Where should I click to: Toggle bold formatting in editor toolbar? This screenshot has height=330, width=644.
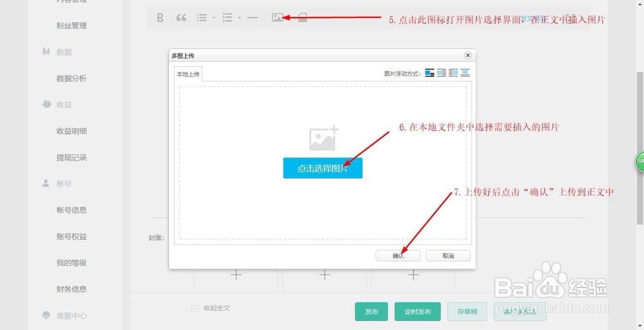point(160,17)
